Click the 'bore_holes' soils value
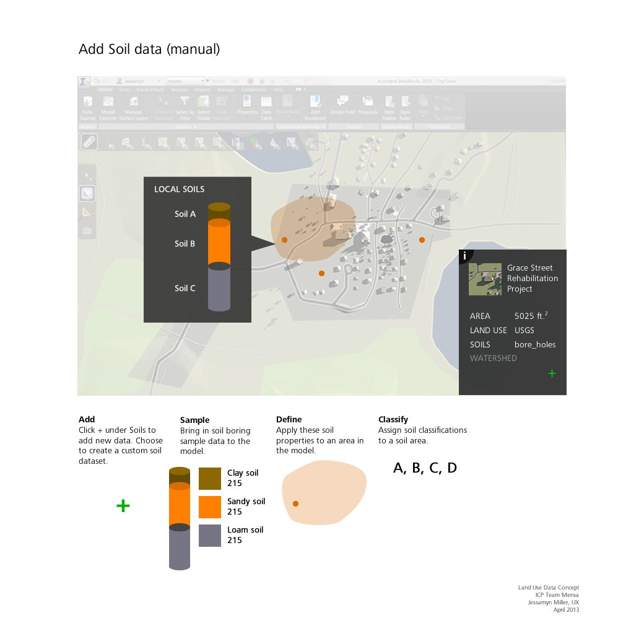644x644 pixels. tap(535, 344)
